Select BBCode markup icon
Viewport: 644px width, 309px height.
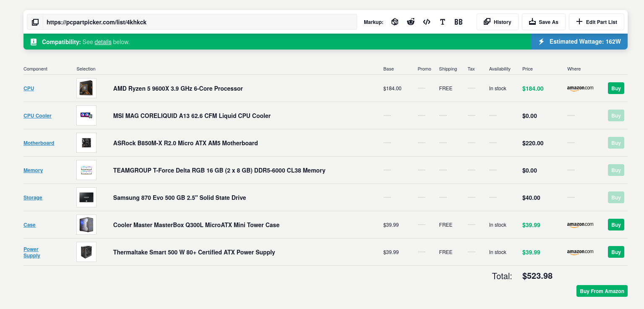[x=459, y=22]
